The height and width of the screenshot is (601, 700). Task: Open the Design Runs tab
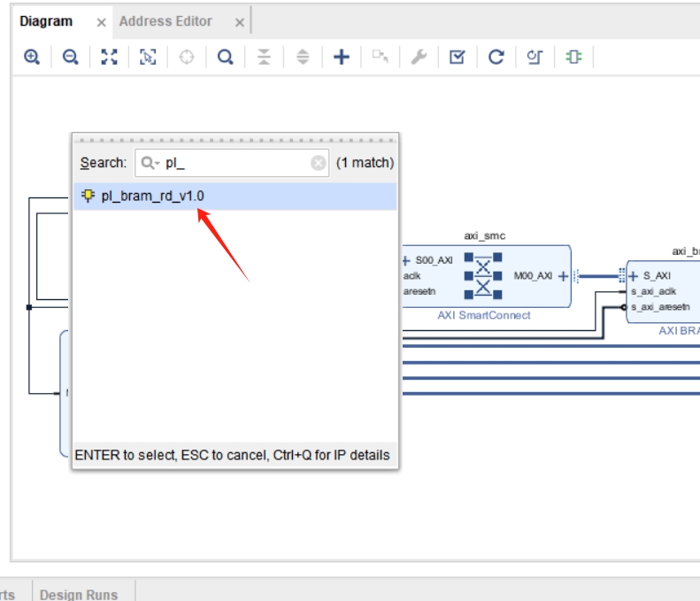[79, 594]
